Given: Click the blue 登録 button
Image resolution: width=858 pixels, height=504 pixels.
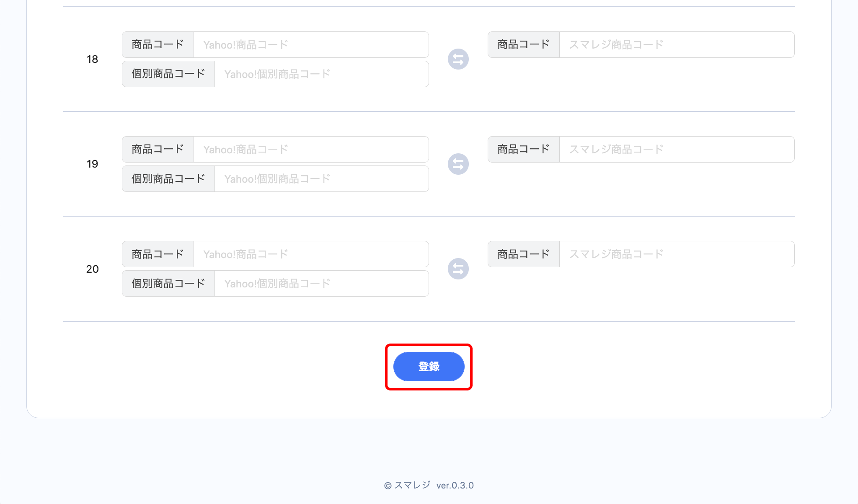Looking at the screenshot, I should [429, 367].
